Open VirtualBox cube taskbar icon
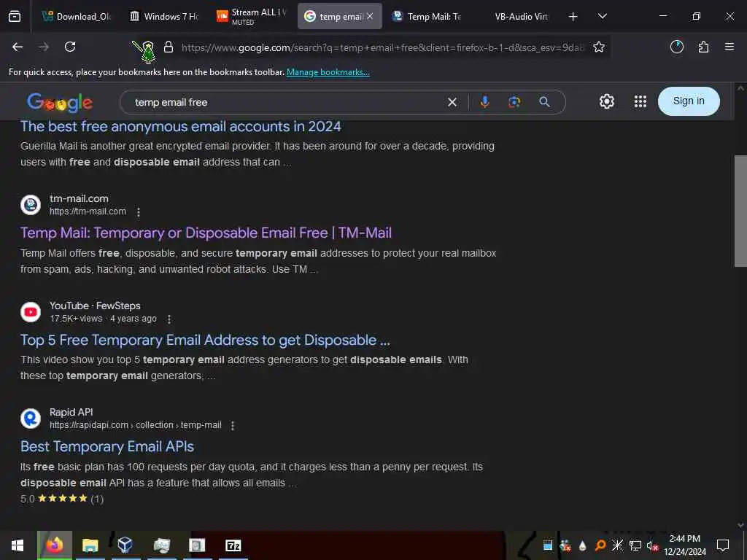 click(x=125, y=545)
